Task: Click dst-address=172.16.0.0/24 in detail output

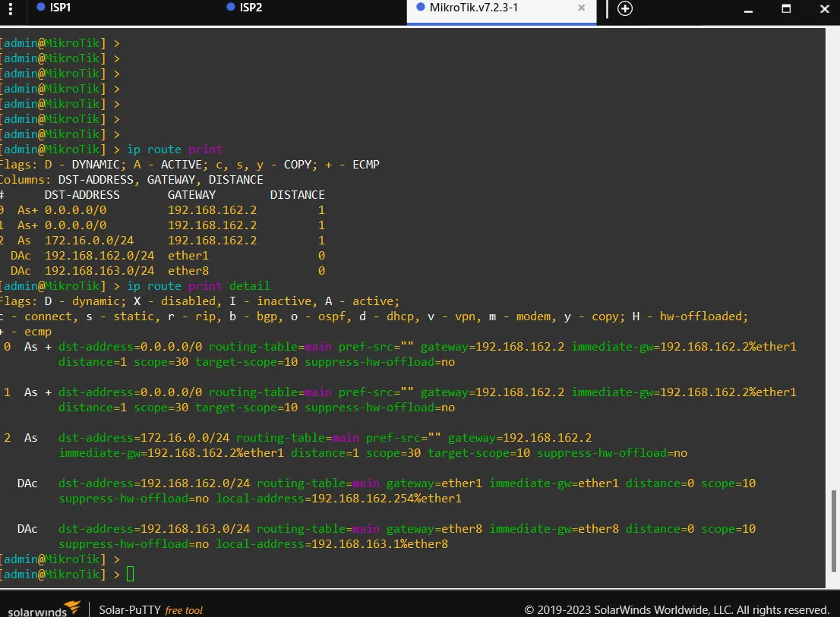Action: click(x=144, y=438)
